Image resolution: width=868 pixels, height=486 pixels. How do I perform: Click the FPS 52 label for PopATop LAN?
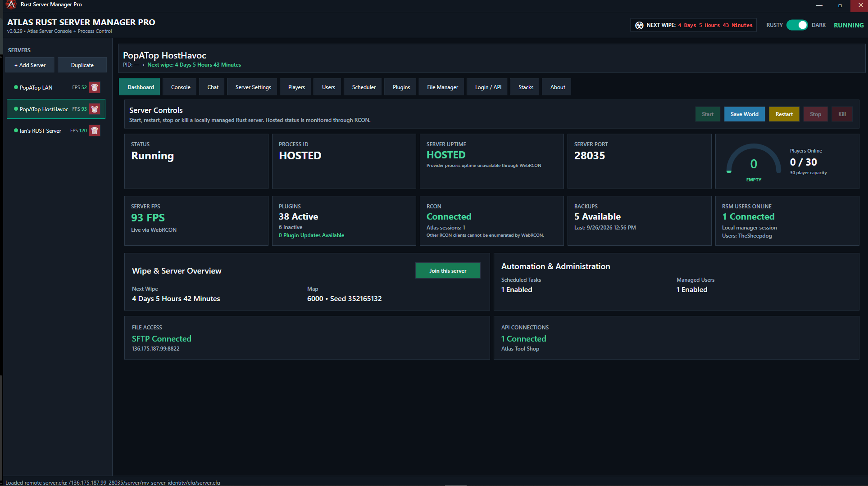[x=79, y=87]
